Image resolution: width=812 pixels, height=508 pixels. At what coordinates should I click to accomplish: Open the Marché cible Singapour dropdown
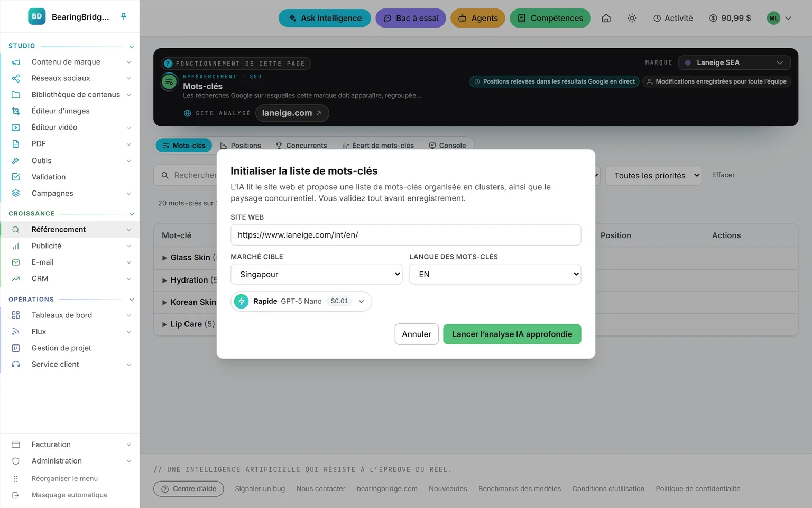click(x=317, y=274)
